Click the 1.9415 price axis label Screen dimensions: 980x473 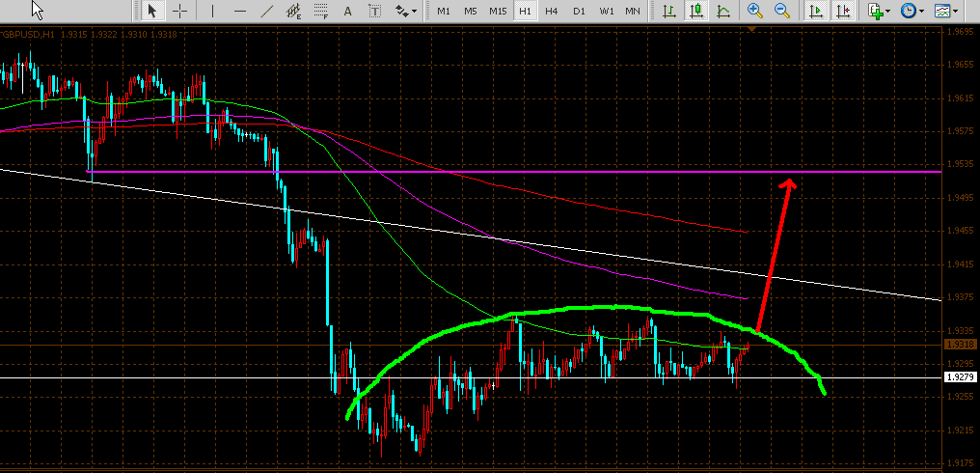pos(962,264)
